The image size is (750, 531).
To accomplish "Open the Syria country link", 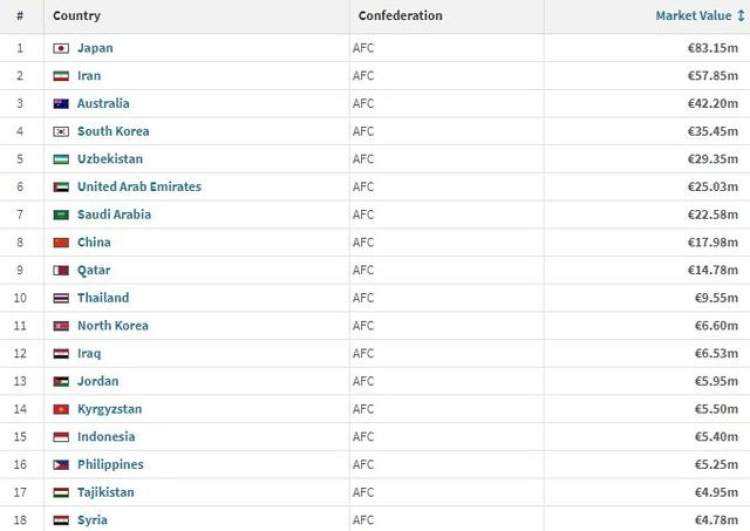I will [x=92, y=520].
